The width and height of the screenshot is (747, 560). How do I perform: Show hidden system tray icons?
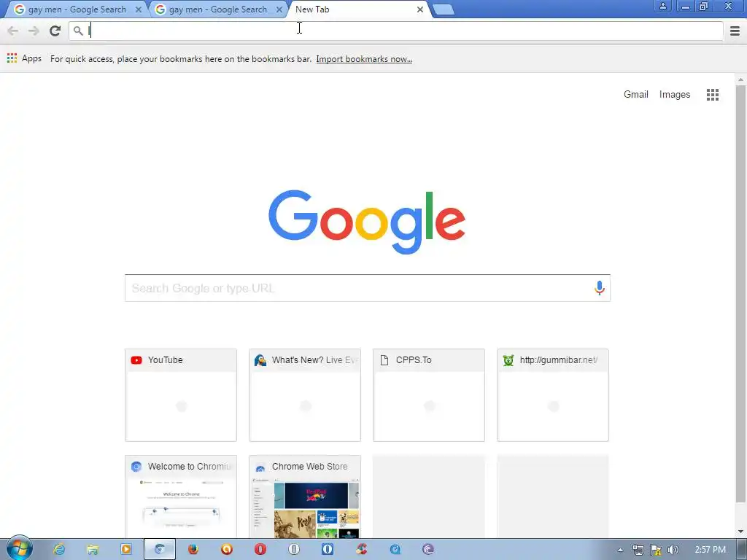pyautogui.click(x=620, y=550)
